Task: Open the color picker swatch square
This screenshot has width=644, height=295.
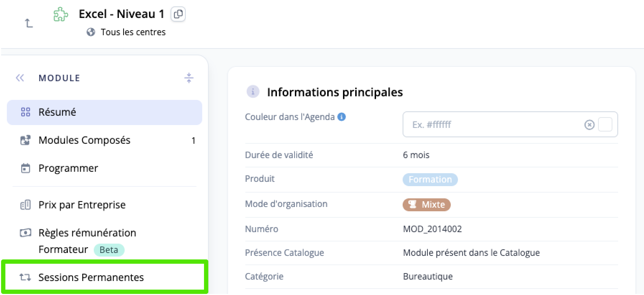Action: tap(605, 125)
